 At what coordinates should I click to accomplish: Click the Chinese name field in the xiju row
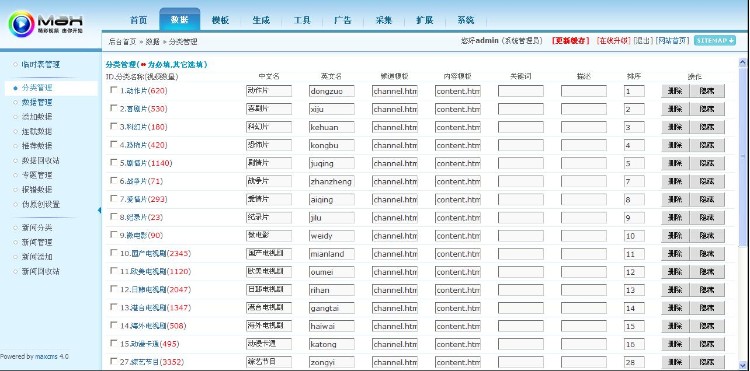pos(269,109)
